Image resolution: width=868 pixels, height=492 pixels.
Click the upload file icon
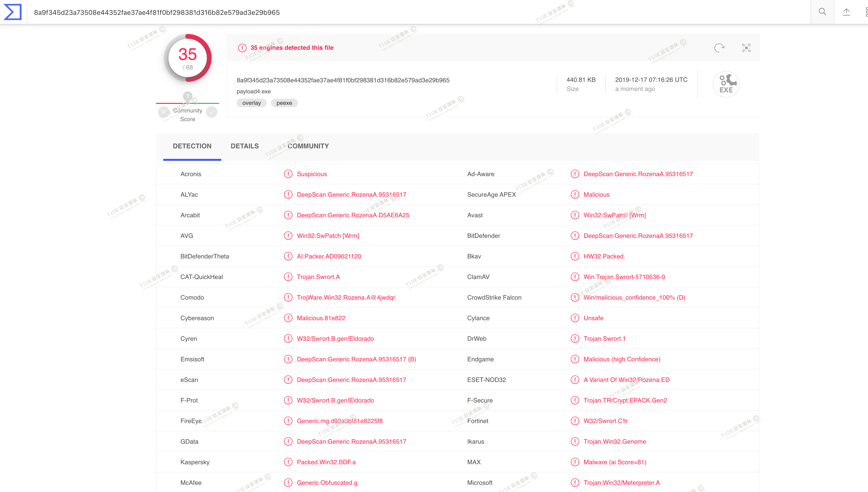[846, 12]
